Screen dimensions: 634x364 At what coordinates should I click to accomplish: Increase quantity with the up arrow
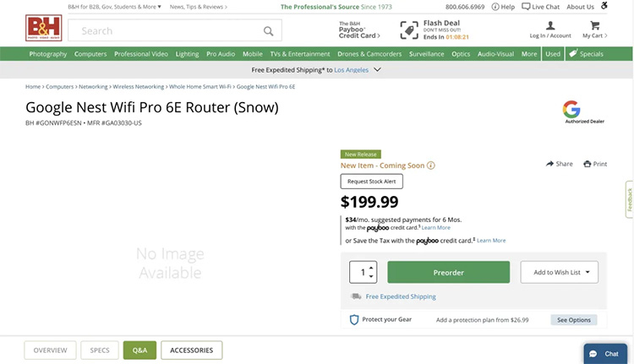click(372, 268)
